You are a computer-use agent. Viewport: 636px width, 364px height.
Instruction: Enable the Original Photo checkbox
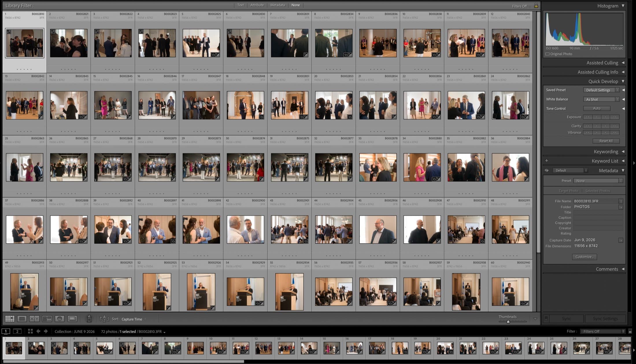point(547,54)
